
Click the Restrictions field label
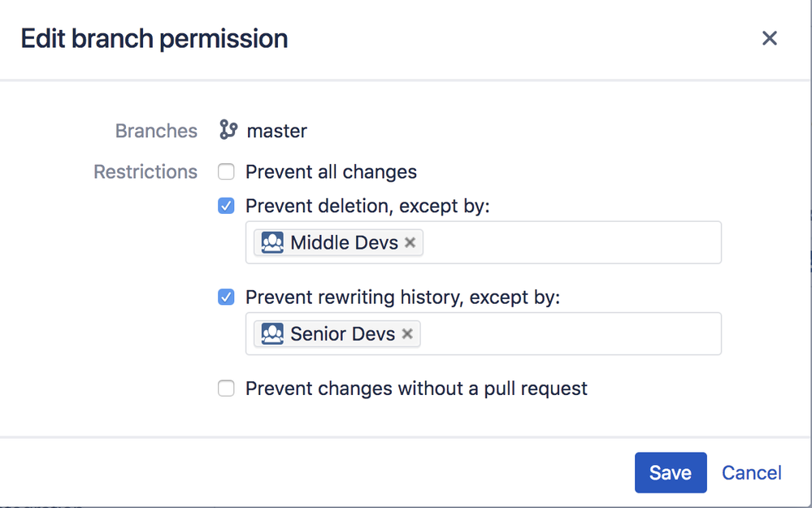(x=145, y=172)
